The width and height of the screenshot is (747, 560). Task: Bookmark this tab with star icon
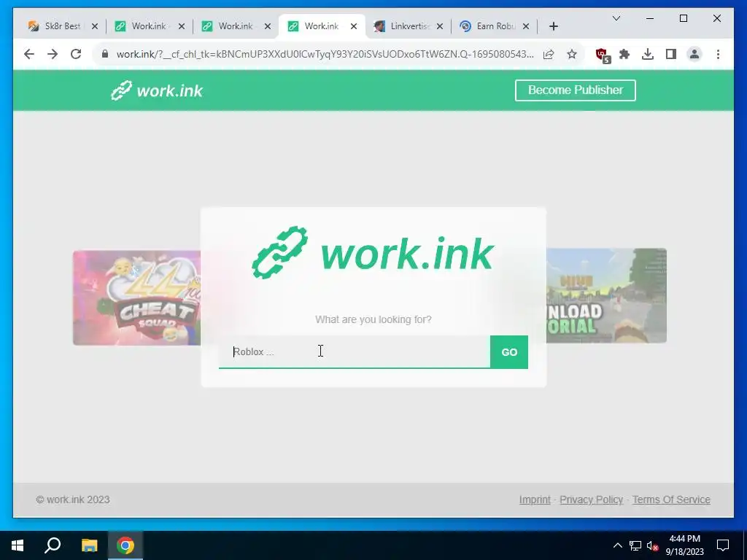(x=572, y=54)
